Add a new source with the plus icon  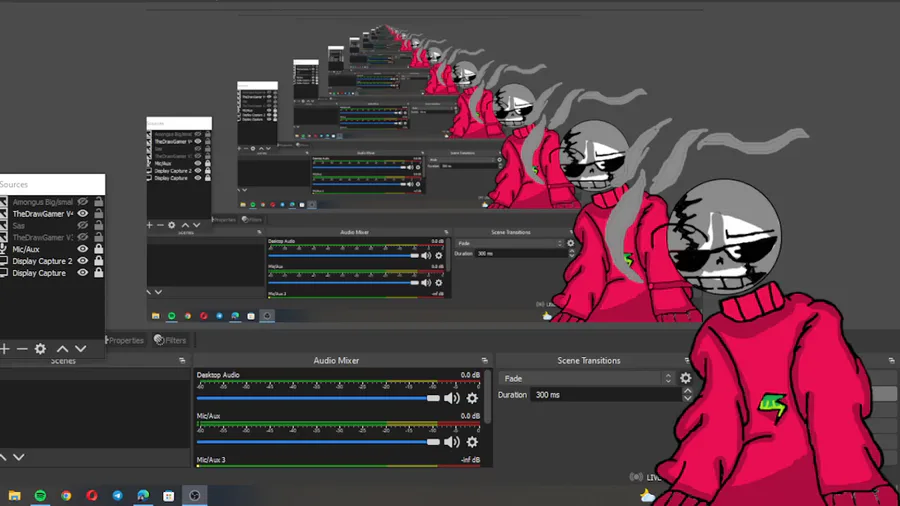5,348
